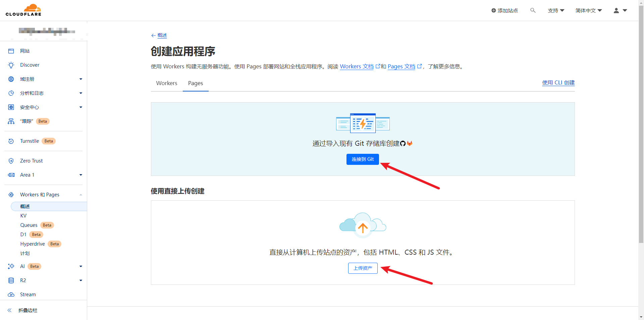Screen dimensions: 644x320
Task: Open the Zero Trust shield icon
Action: point(11,161)
